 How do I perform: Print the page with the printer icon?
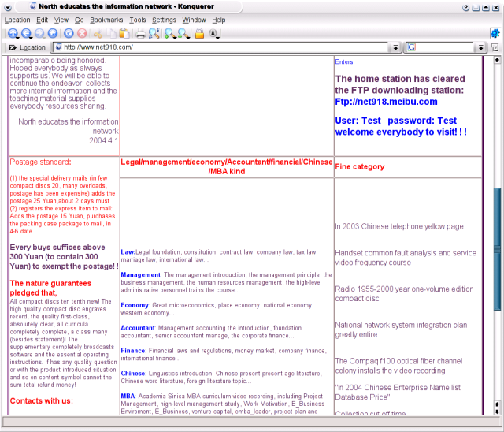[140, 33]
